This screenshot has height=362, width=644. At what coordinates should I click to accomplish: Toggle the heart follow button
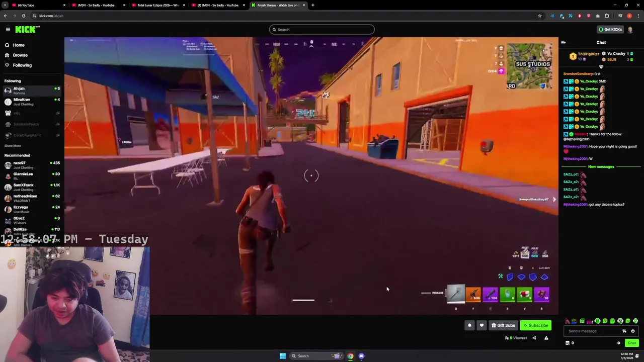[x=481, y=325]
